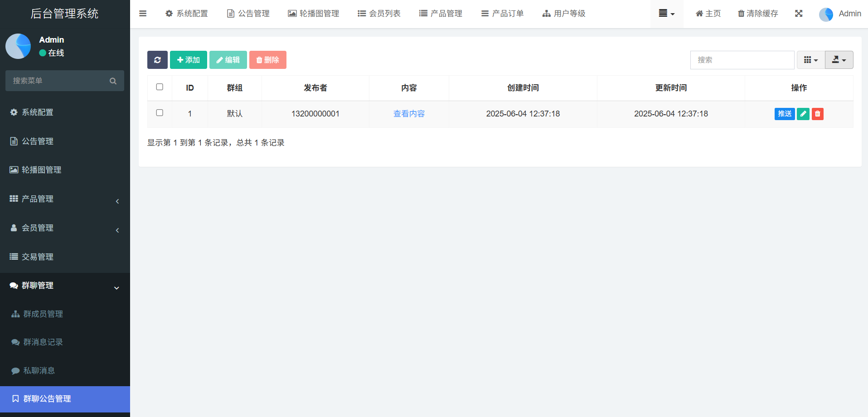The height and width of the screenshot is (417, 868).
Task: Collapse 群聊管理 in sidebar
Action: click(x=65, y=286)
